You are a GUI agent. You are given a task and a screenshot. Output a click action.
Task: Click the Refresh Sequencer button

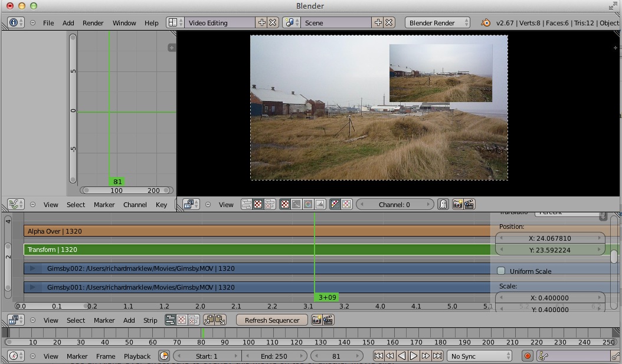271,320
